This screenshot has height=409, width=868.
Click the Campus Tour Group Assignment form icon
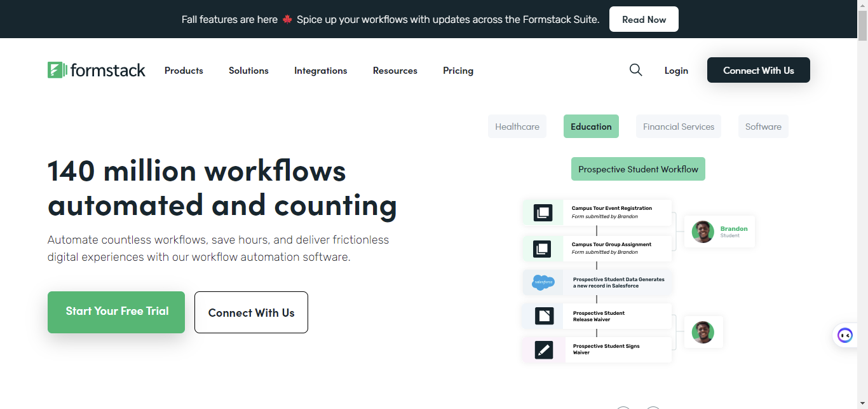point(543,248)
